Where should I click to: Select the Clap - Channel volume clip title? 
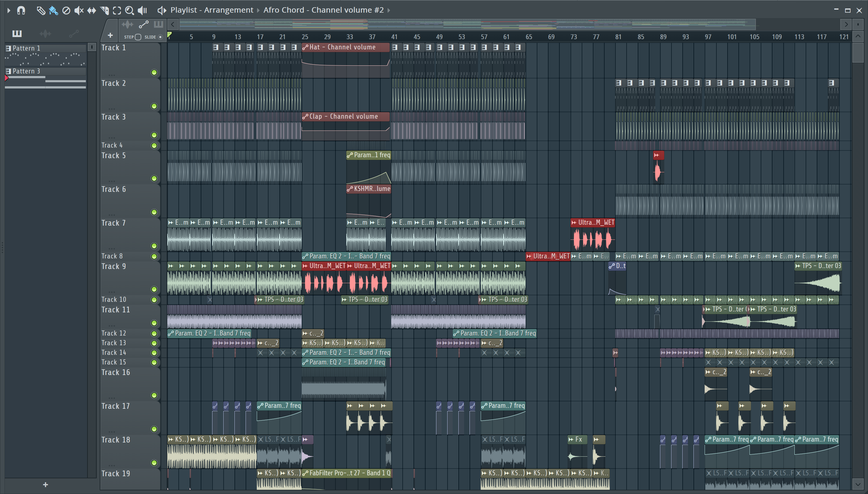(x=344, y=116)
